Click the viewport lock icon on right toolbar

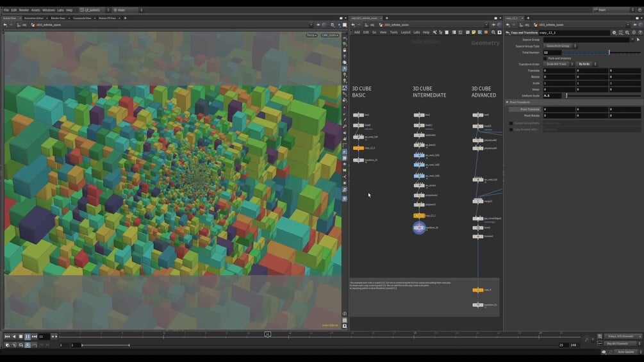point(345,50)
